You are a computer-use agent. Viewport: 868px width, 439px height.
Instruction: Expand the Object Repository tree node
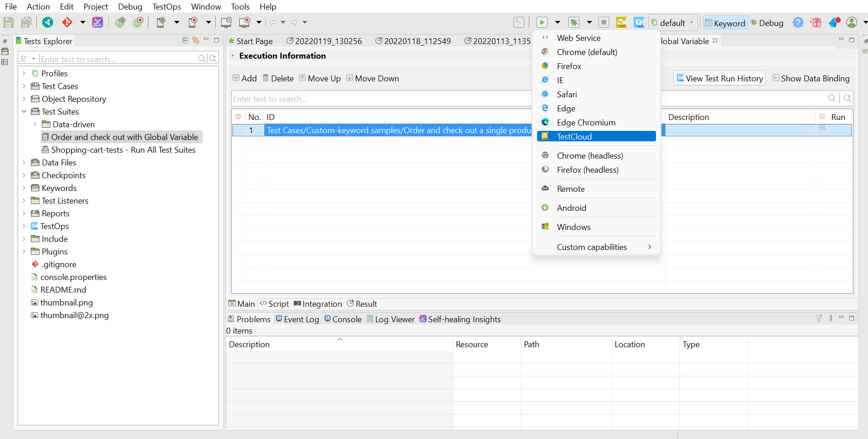(24, 99)
